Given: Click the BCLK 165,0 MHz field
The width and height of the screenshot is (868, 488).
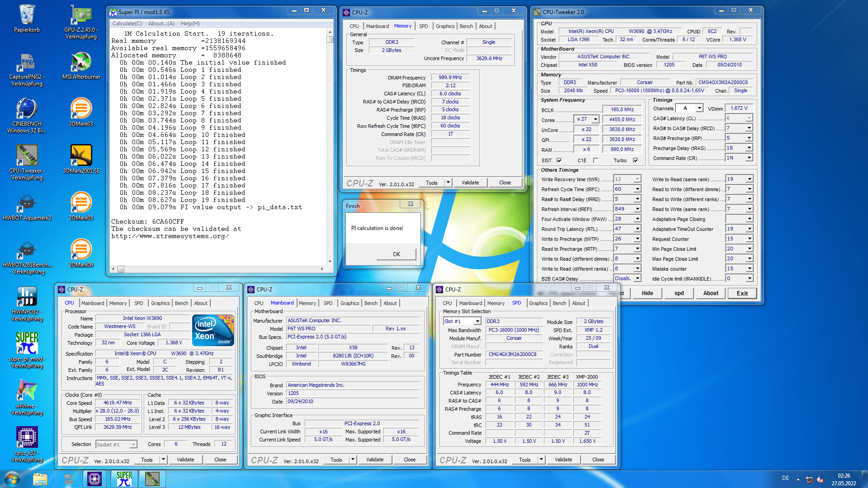Looking at the screenshot, I should 622,109.
